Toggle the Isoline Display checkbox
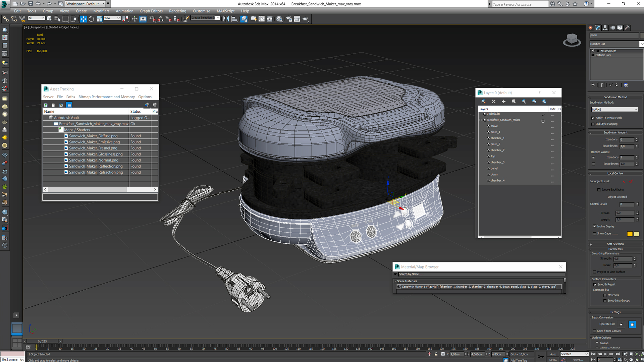This screenshot has width=644, height=362. (594, 226)
